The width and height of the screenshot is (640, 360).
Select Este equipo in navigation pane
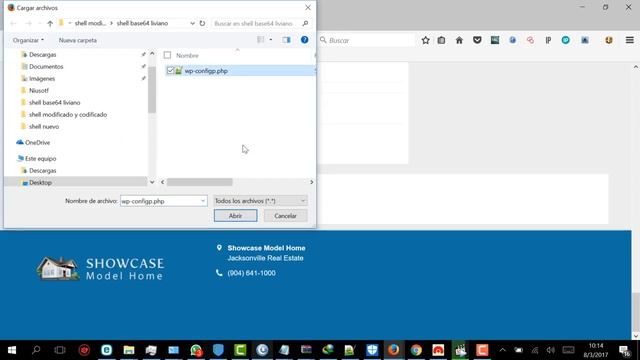coord(40,158)
